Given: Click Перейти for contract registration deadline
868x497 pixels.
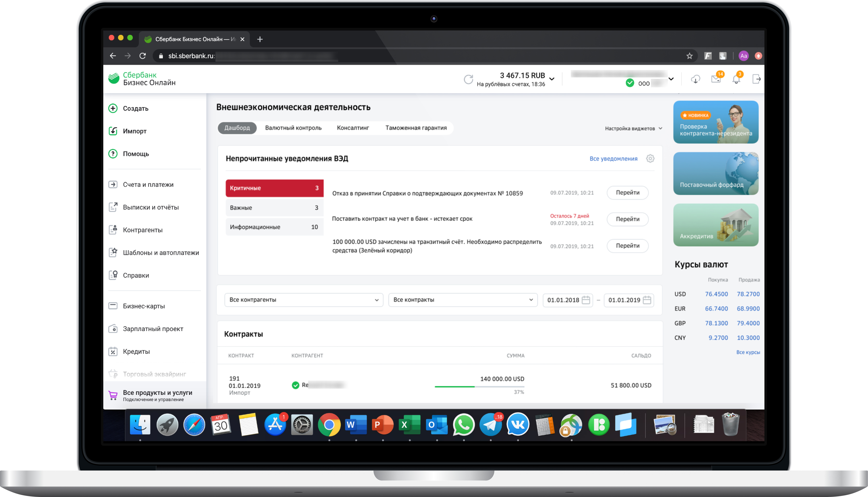Looking at the screenshot, I should [628, 219].
